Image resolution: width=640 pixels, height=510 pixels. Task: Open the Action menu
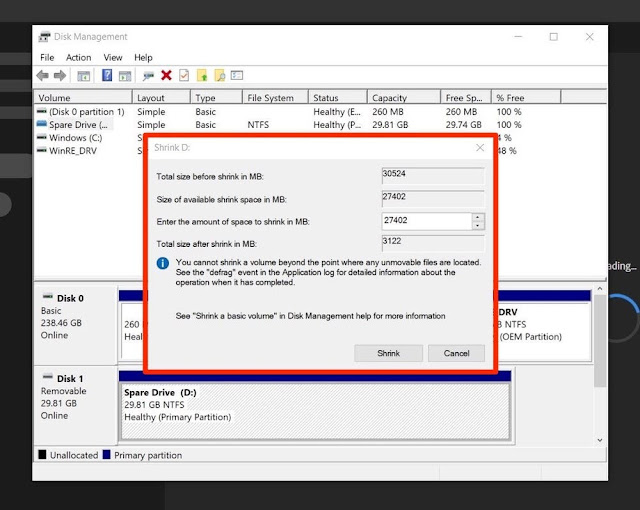pyautogui.click(x=78, y=58)
